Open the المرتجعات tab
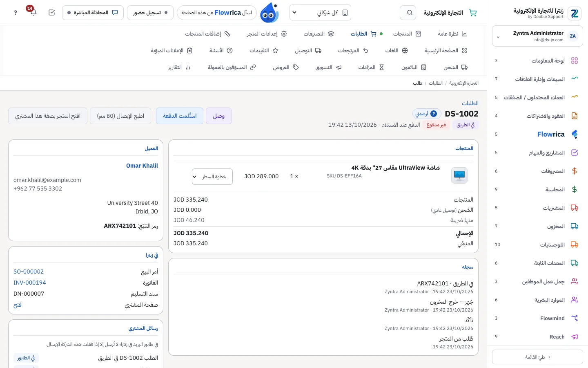Viewport: 588px width, 368px height. (353, 51)
